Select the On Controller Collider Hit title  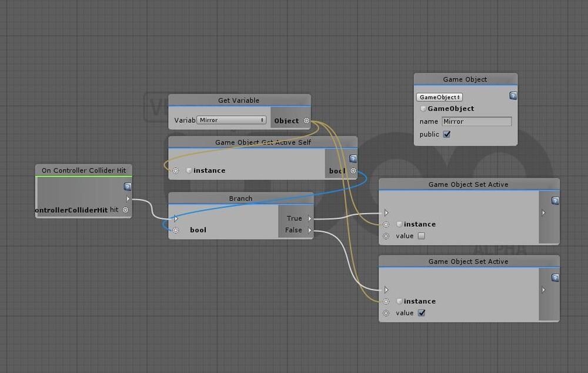83,170
